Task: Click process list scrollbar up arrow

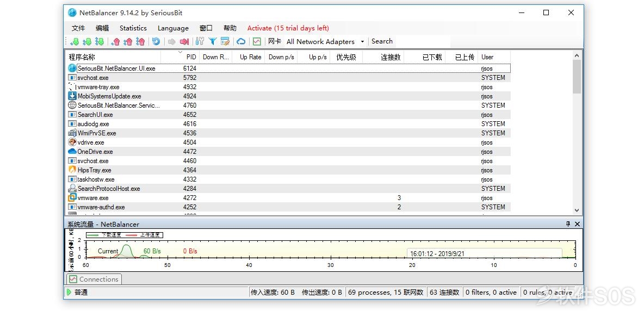Action: (x=577, y=55)
